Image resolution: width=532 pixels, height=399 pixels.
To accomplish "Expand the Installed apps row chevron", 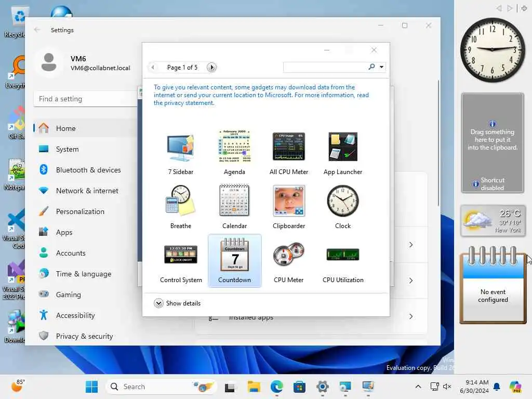I will point(411,316).
